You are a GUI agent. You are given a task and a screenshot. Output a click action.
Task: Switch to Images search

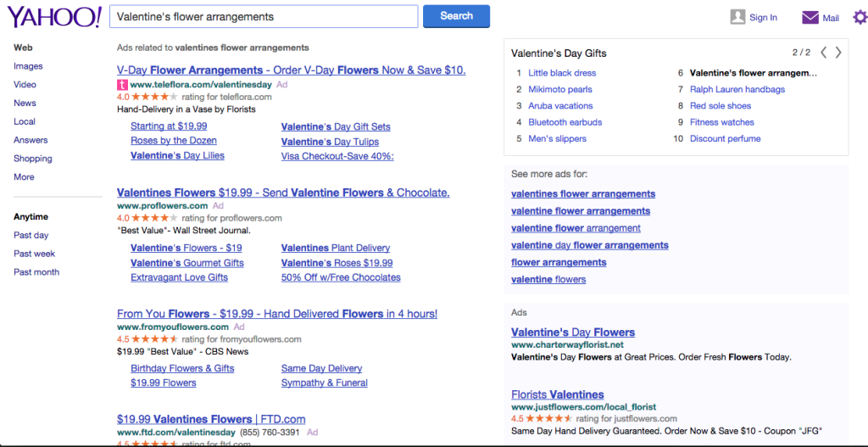tap(28, 66)
